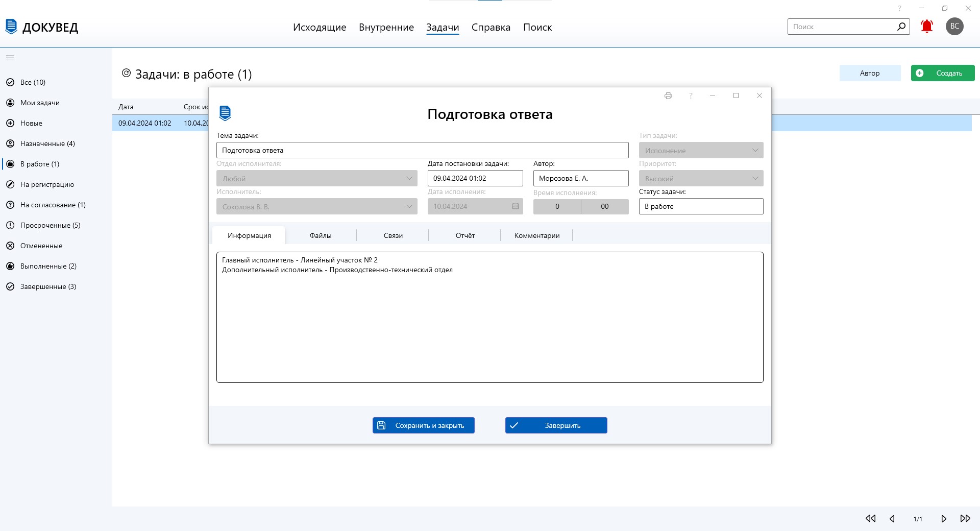The height and width of the screenshot is (531, 980).
Task: Switch to Файлы tab
Action: coord(321,235)
